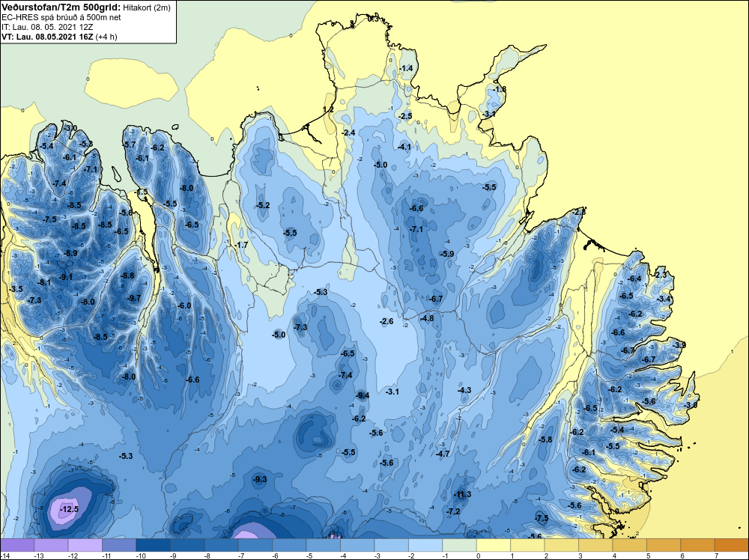Click the -6.0 temperature label
This screenshot has height=560, width=749.
184,305
